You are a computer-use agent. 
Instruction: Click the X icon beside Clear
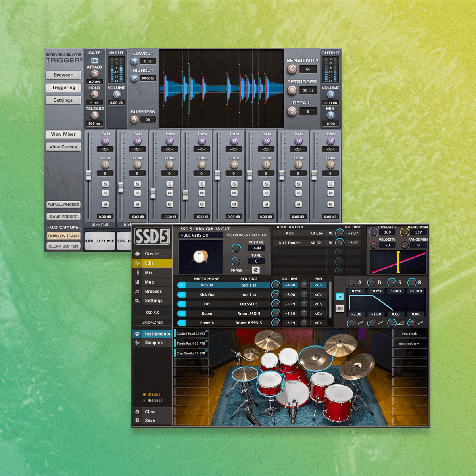(x=137, y=412)
